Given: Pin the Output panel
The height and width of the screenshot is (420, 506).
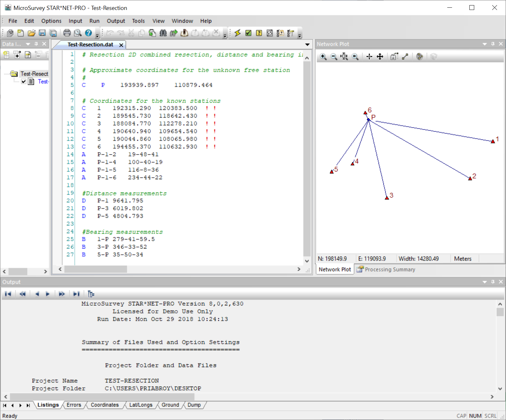Looking at the screenshot, I should pos(493,282).
